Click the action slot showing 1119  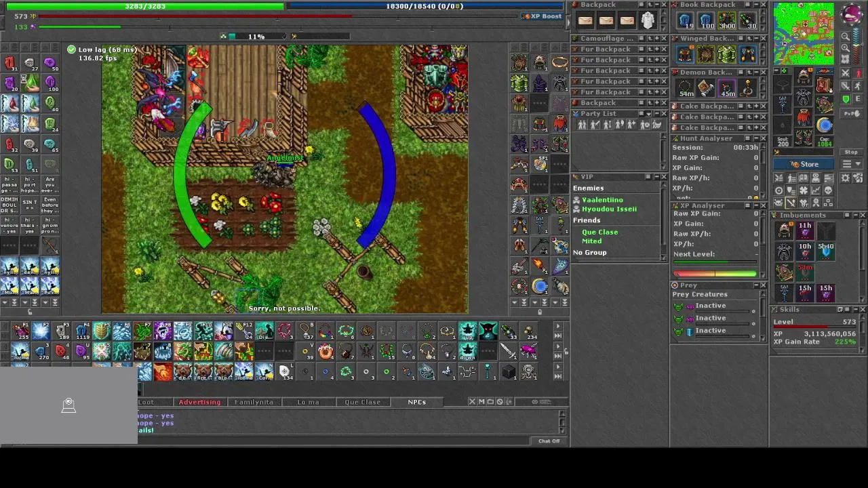[x=83, y=331]
